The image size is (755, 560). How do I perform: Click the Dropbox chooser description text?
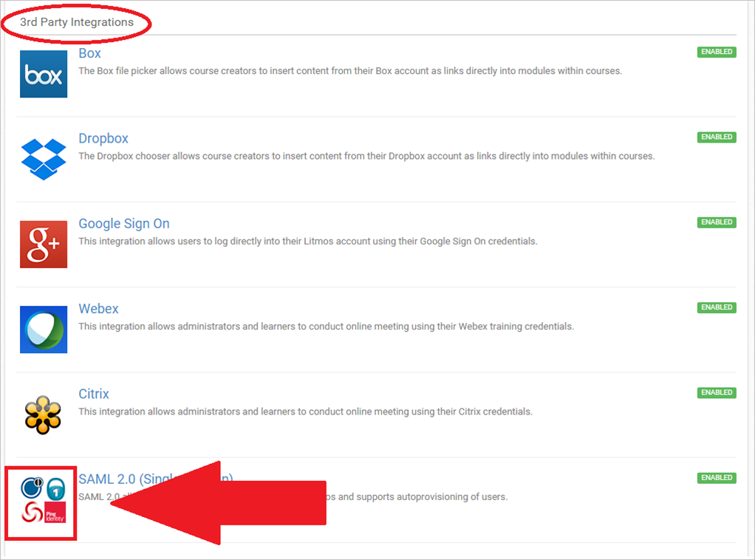click(366, 156)
